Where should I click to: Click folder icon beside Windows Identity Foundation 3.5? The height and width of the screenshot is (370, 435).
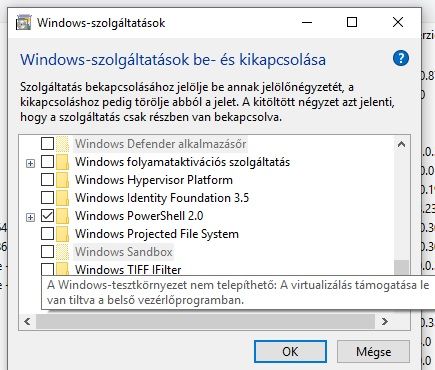tap(62, 198)
